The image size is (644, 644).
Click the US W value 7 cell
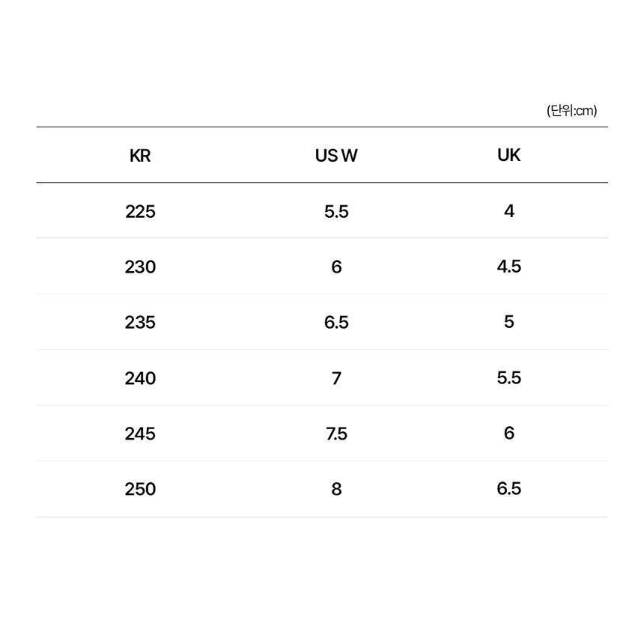point(336,378)
